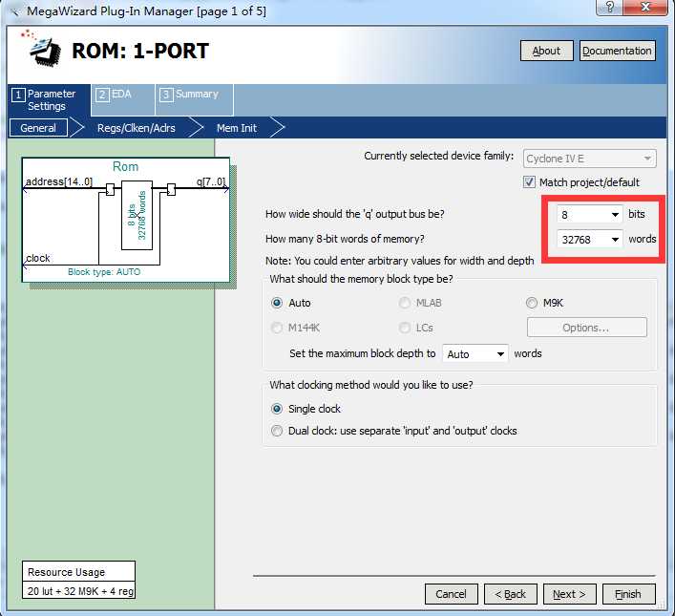Toggle Match project/default checkbox

click(x=529, y=182)
